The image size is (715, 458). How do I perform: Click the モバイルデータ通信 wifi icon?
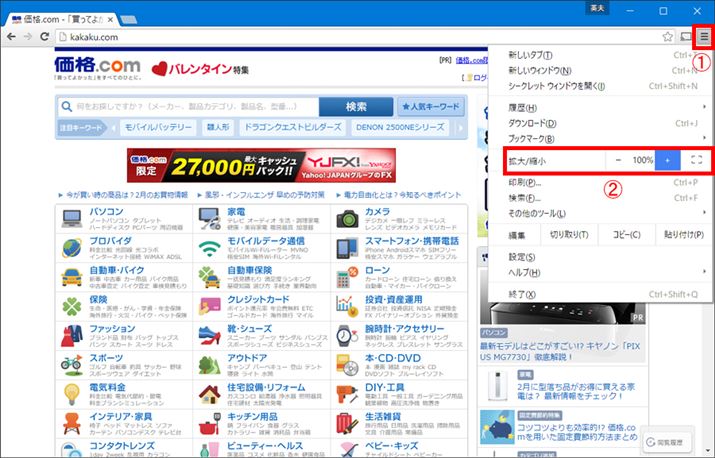(x=210, y=248)
